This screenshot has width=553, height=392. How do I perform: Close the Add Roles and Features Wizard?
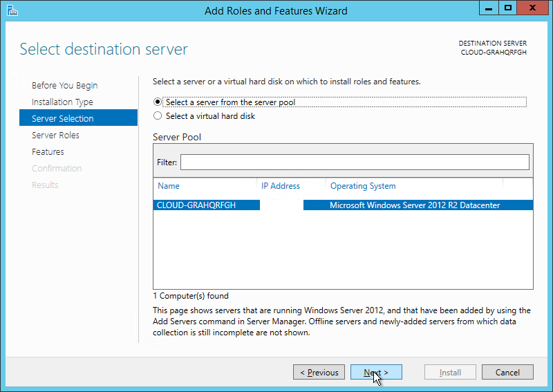(532, 8)
